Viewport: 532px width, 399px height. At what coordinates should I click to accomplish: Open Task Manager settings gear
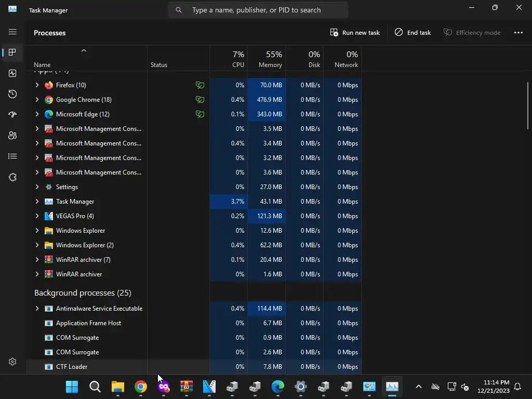(12, 362)
